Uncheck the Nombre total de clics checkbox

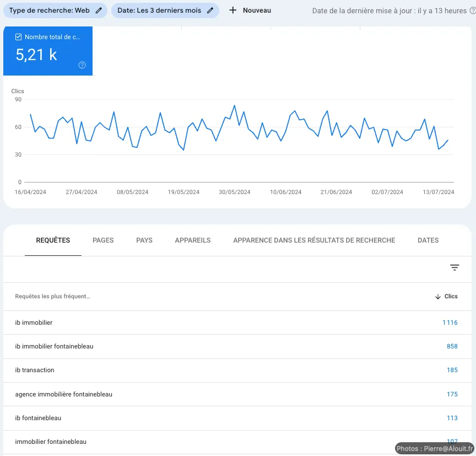pyautogui.click(x=19, y=37)
